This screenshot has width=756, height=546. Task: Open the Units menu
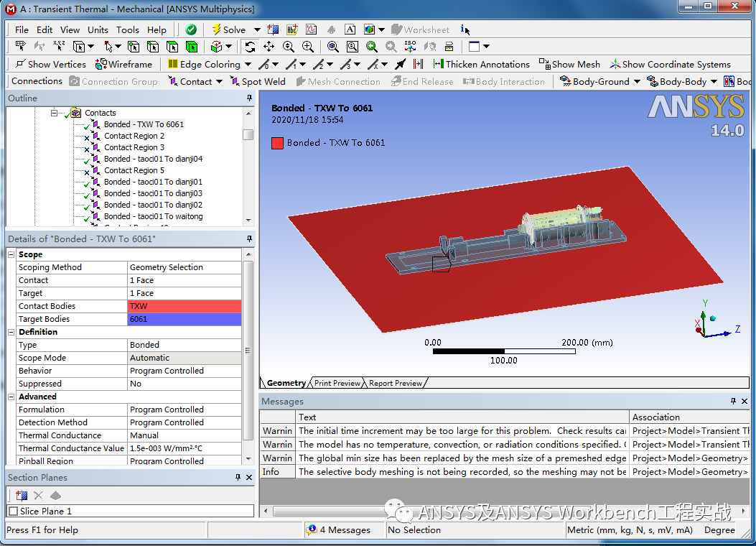98,30
